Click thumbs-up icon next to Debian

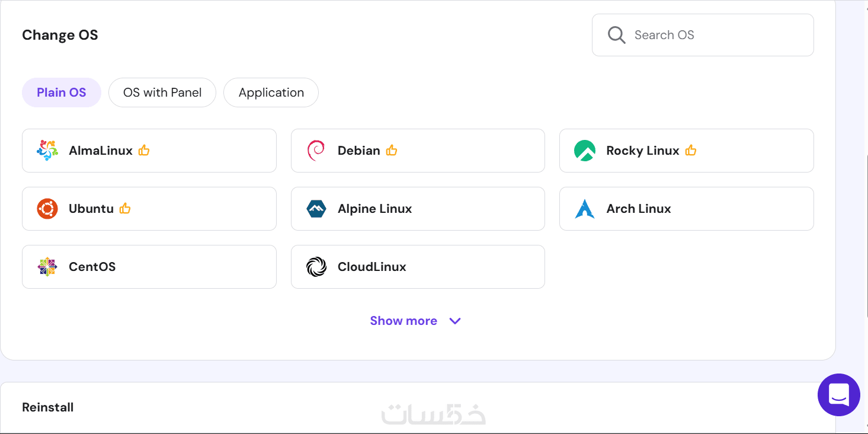coord(392,151)
